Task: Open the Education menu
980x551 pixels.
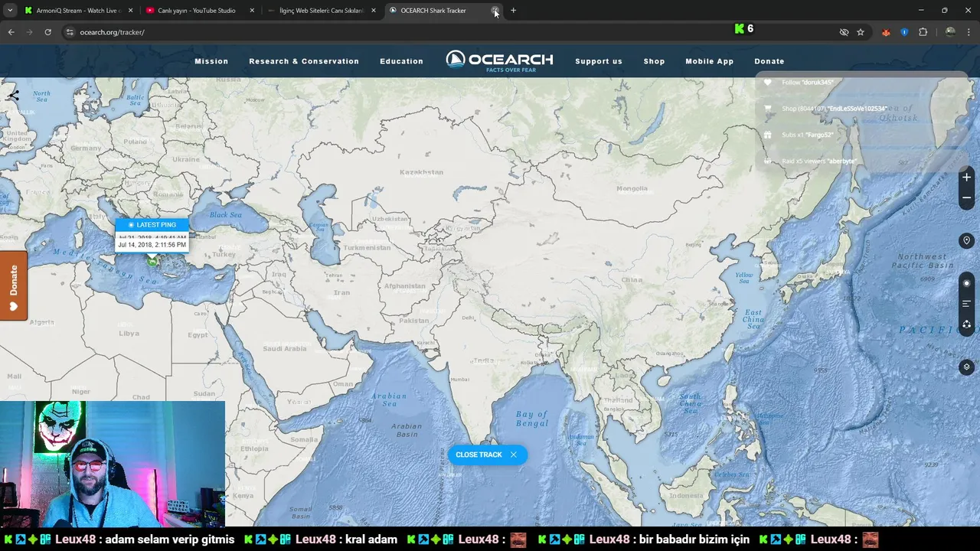Action: point(401,61)
